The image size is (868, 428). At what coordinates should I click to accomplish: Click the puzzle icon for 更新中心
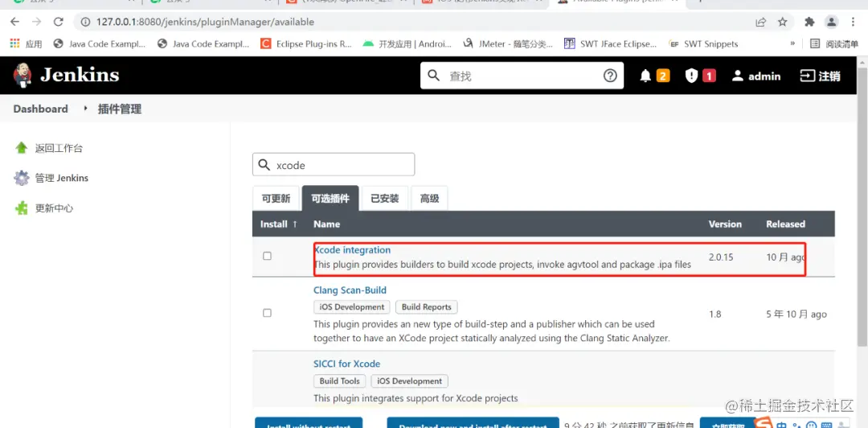pos(21,208)
